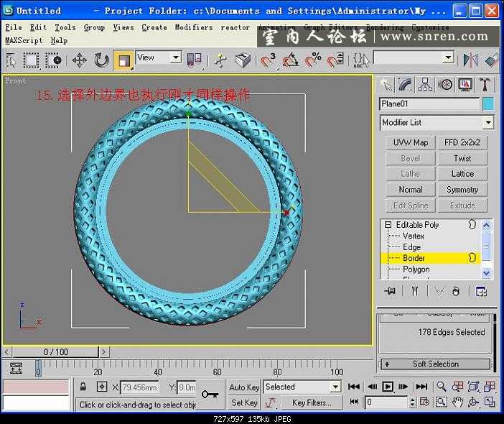Toggle the Pin Stack icon
504x424 pixels.
390,291
